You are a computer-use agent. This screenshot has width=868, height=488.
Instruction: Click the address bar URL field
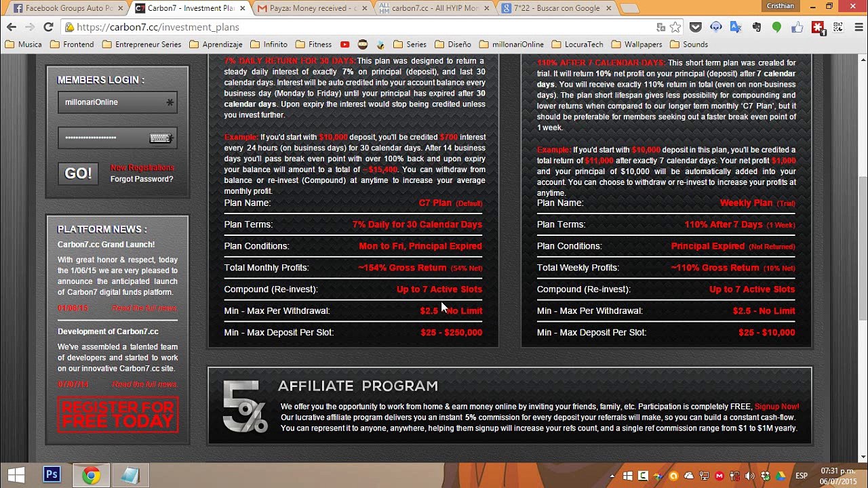click(359, 27)
